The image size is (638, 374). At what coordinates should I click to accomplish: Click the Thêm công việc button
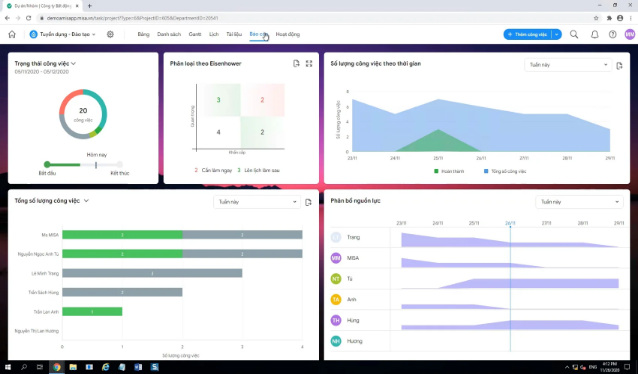click(x=528, y=35)
